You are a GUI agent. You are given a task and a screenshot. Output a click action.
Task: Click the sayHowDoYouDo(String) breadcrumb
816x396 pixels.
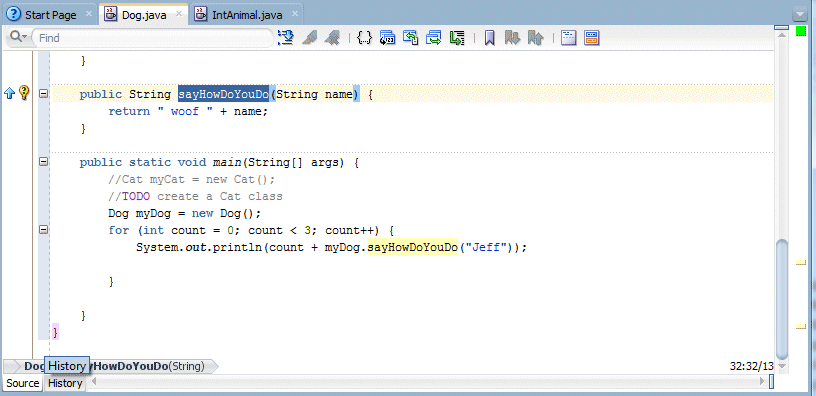pos(147,366)
